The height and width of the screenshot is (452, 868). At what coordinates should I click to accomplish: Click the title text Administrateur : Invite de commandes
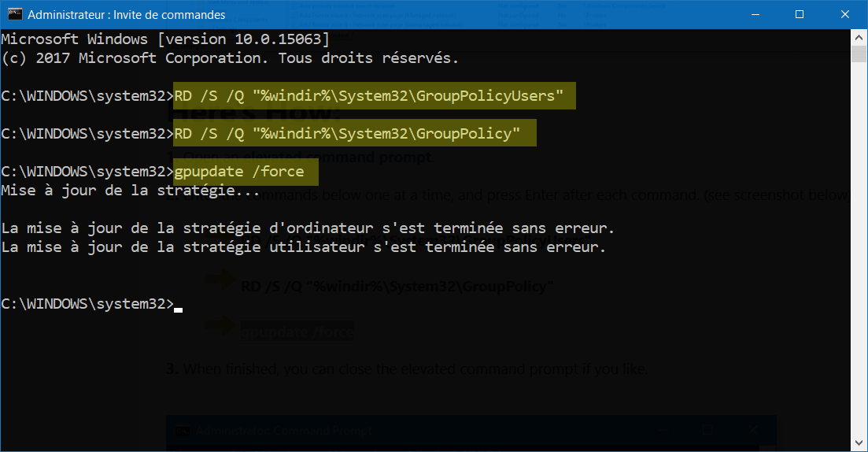tap(126, 15)
